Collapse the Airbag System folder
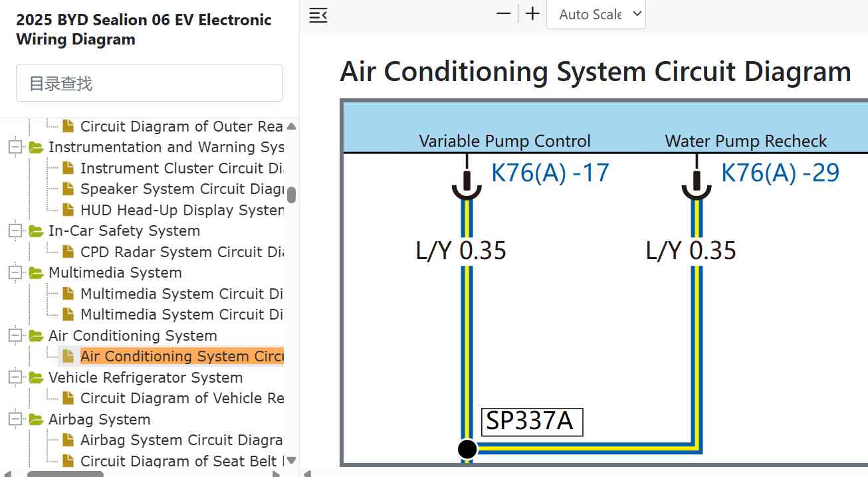868x477 pixels. pyautogui.click(x=15, y=419)
